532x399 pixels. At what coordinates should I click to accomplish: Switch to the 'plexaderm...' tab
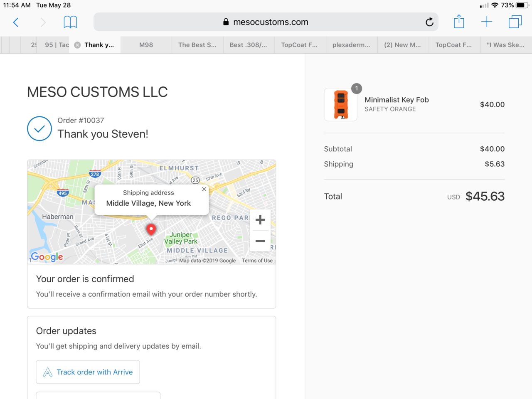pos(351,45)
